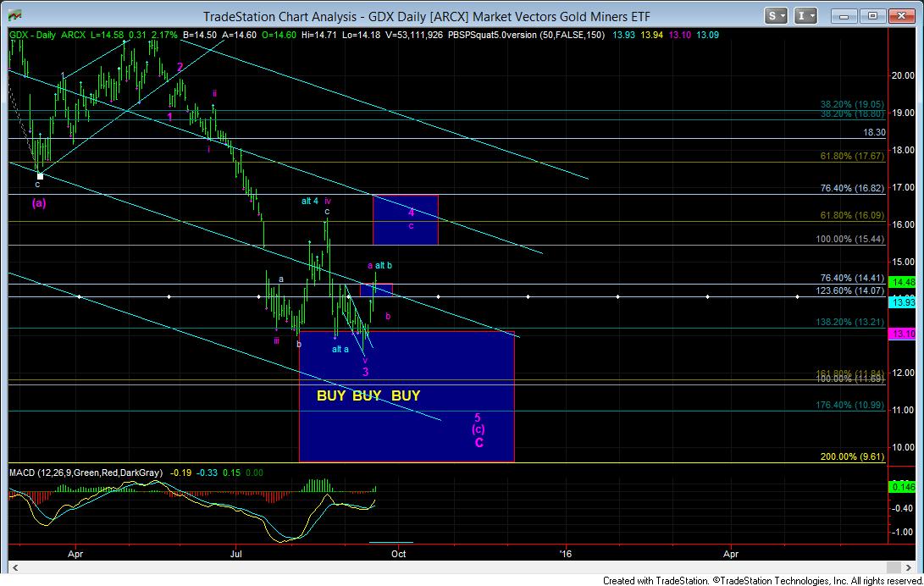Click the left arrow of the horizontal scrollbar
924x586 pixels.
point(14,567)
